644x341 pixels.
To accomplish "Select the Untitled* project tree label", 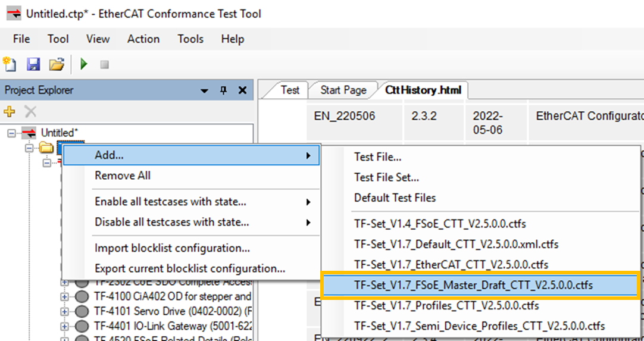I will (x=60, y=133).
